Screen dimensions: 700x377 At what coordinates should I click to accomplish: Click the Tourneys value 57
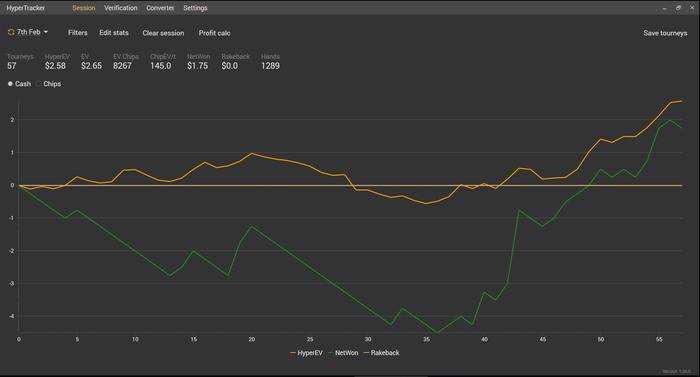[12, 66]
